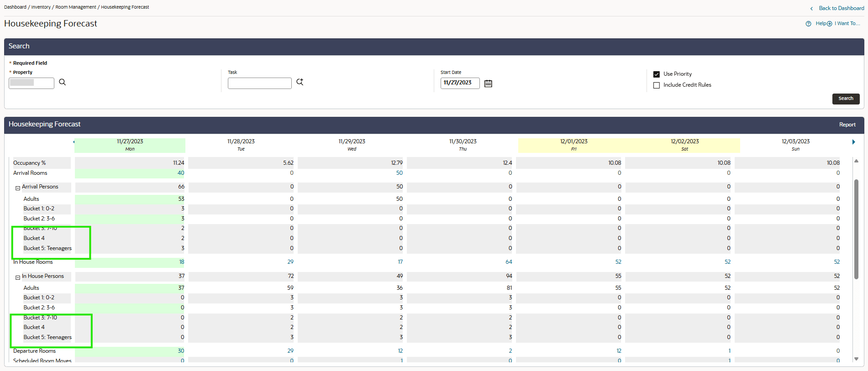Viewport: 868px width, 371px height.
Task: Open the I Want To menu
Action: 847,24
